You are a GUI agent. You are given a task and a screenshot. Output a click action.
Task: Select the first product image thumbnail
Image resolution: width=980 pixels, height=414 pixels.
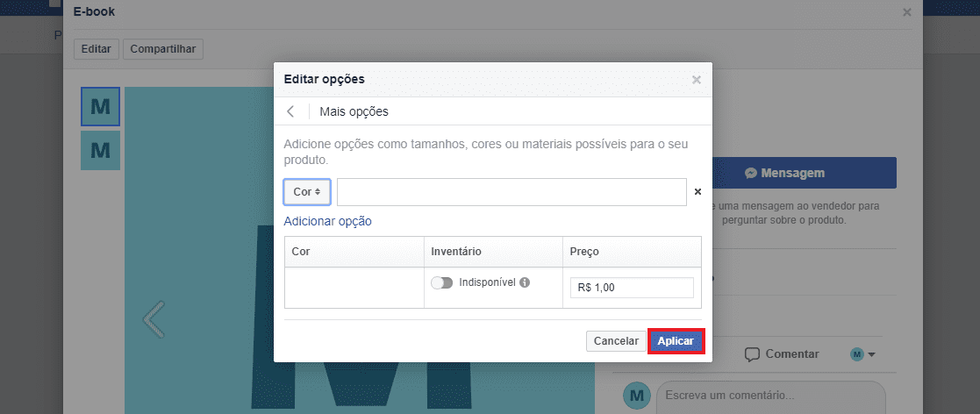pos(100,107)
